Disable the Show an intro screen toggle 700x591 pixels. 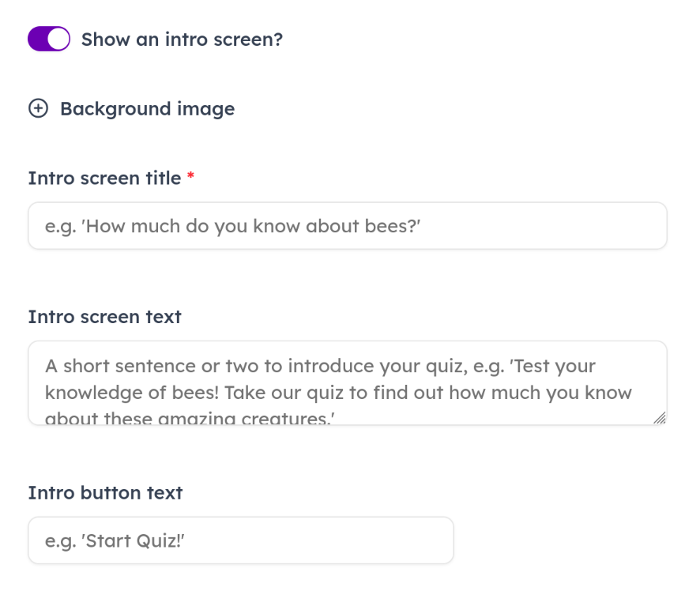pos(49,39)
